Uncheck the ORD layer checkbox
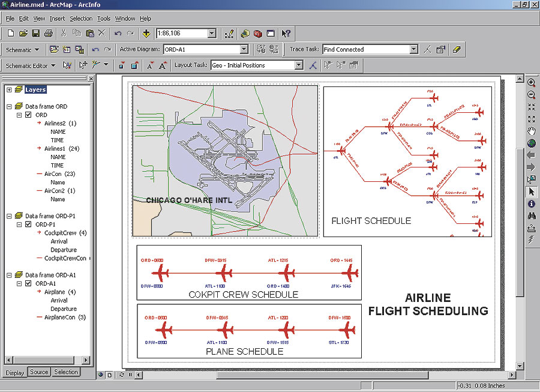 [28, 115]
